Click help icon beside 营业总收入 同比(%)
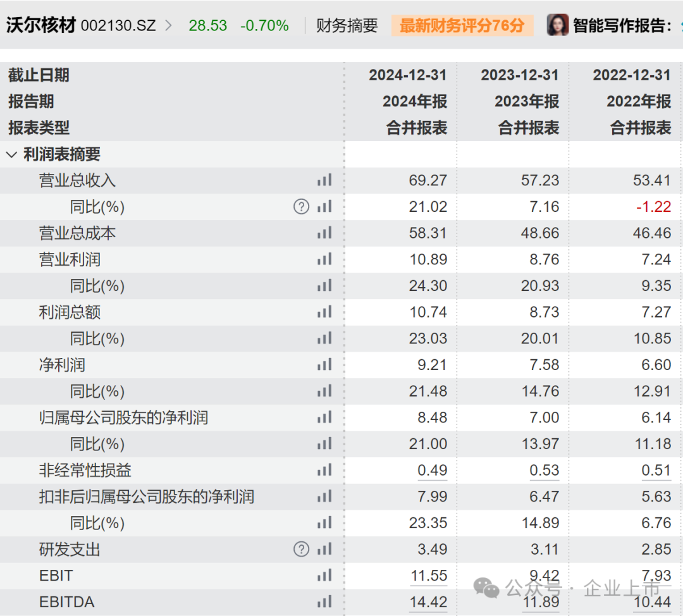 coord(302,207)
